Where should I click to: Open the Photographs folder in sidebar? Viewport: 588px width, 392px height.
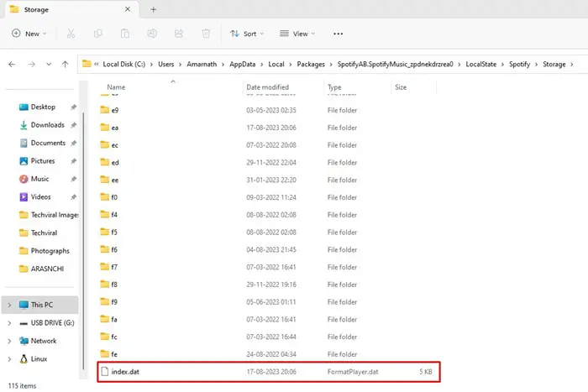45,251
